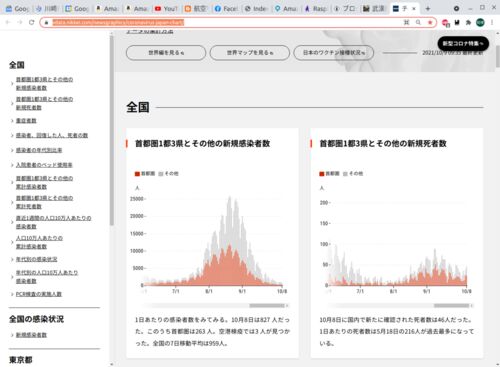Open sidebar link 重症者数

point(26,120)
